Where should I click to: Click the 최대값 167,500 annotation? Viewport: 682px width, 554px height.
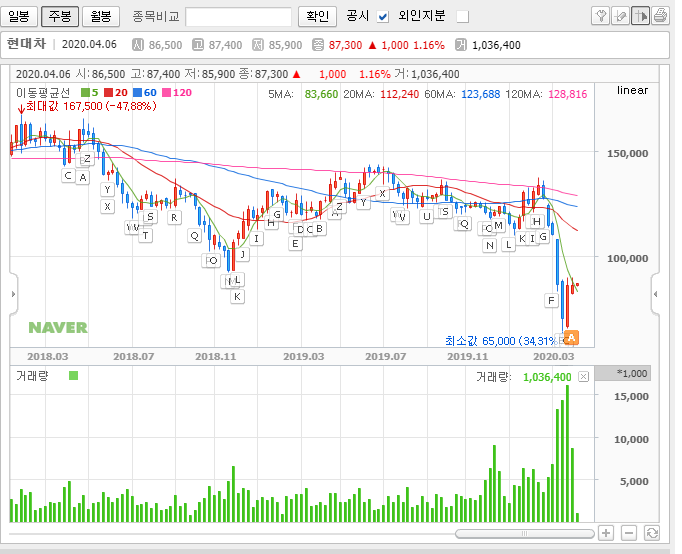[91, 106]
